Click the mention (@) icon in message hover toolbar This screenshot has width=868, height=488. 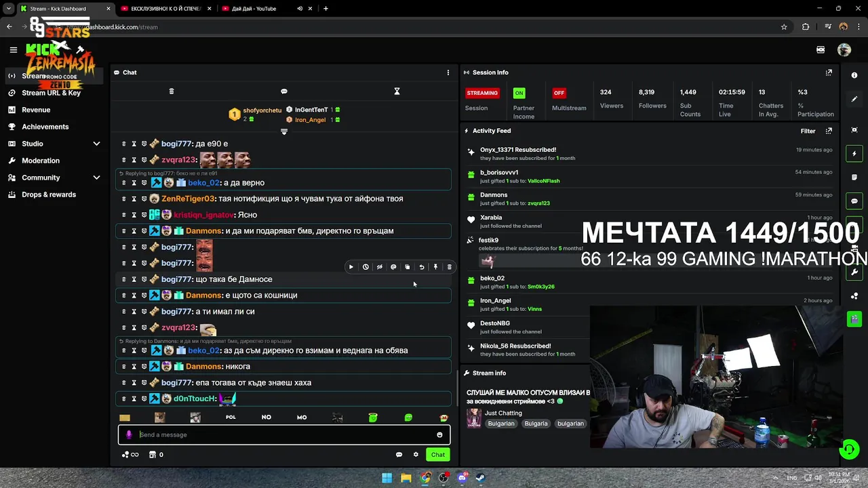393,267
